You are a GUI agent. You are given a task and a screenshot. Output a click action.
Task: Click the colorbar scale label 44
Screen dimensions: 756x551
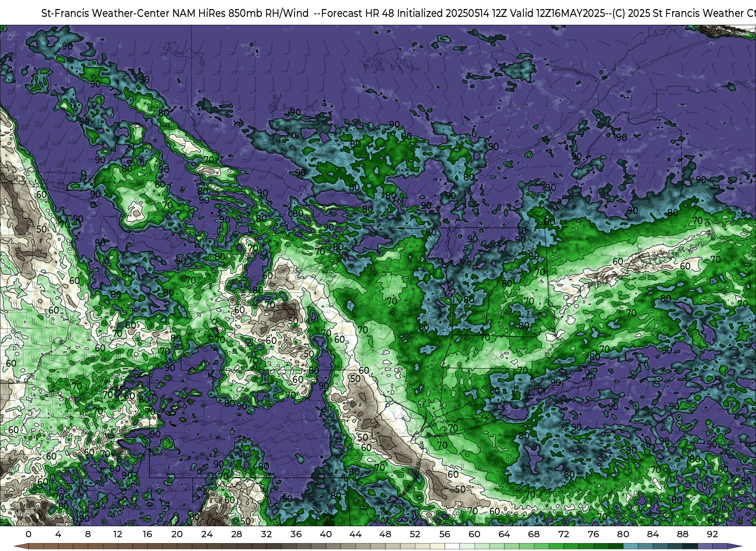point(356,534)
